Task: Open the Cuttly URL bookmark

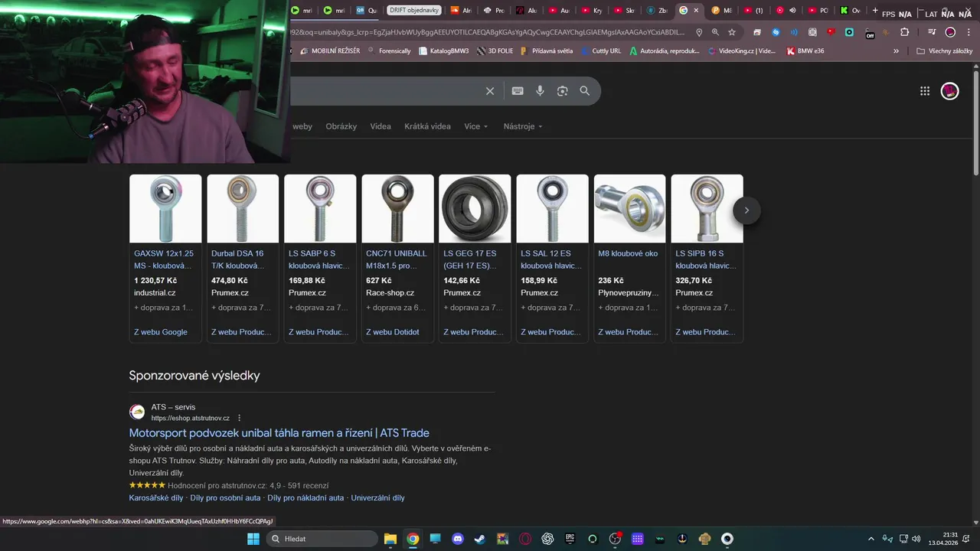Action: tap(600, 51)
